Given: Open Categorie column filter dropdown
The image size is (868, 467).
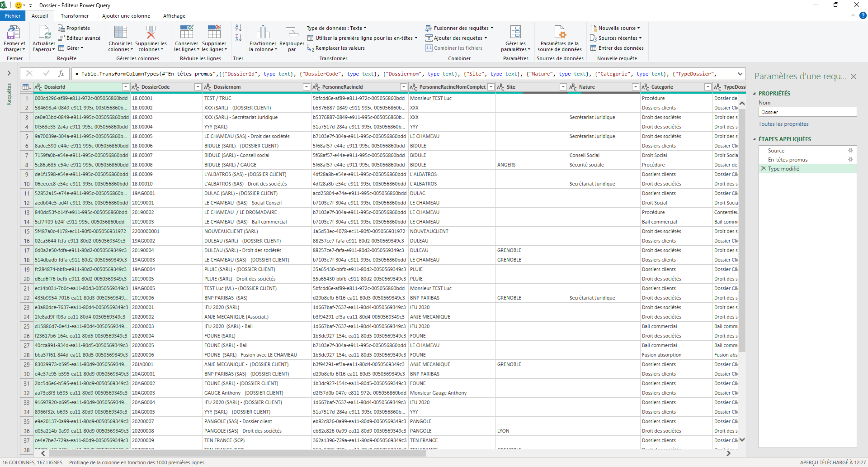Looking at the screenshot, I should point(708,87).
